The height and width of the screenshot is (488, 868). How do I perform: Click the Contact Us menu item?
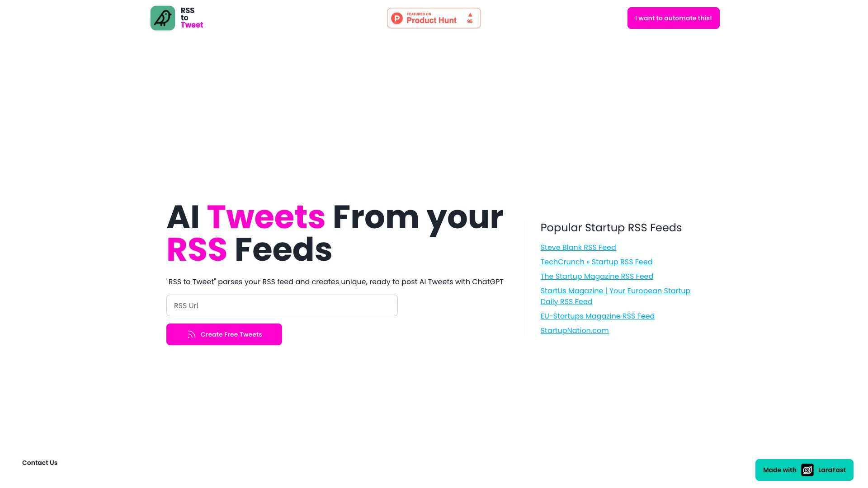pyautogui.click(x=39, y=462)
